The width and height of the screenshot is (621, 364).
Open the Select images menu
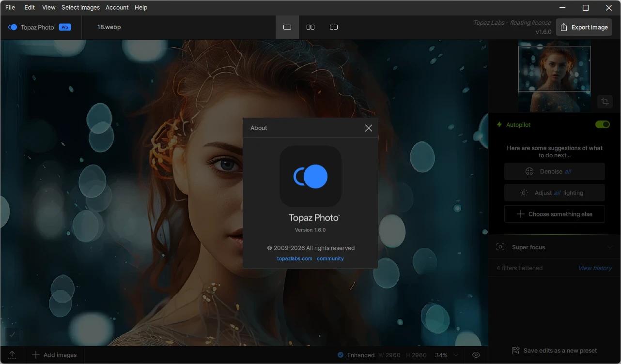tap(80, 7)
